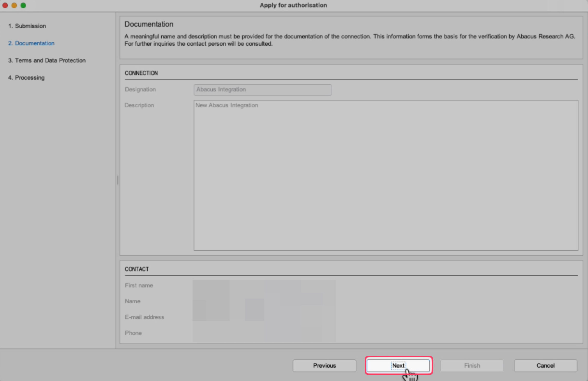Close the window with red button
588x381 pixels.
coord(5,5)
